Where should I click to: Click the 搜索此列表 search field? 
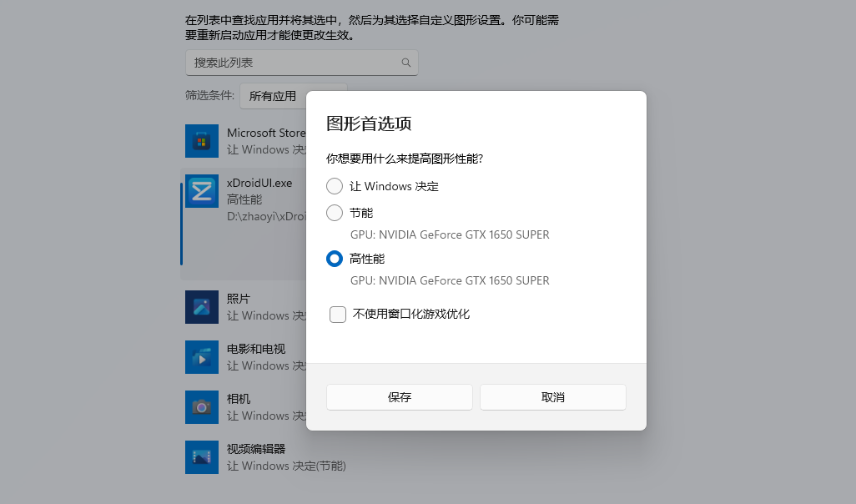[x=292, y=63]
